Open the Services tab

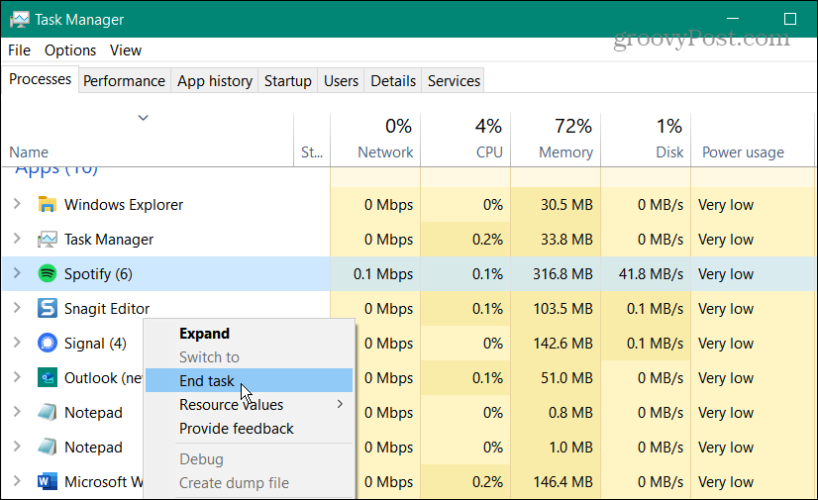(x=453, y=81)
